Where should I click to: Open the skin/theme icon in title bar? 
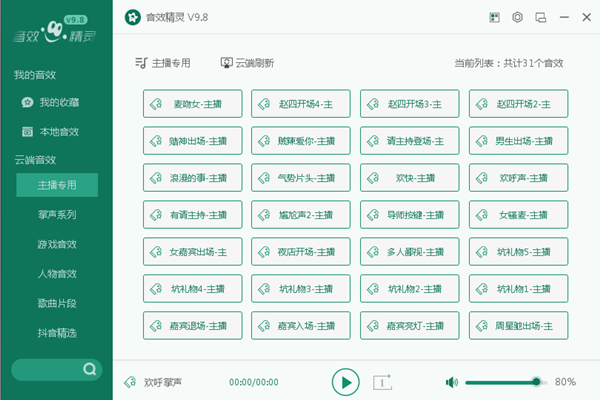tap(493, 17)
